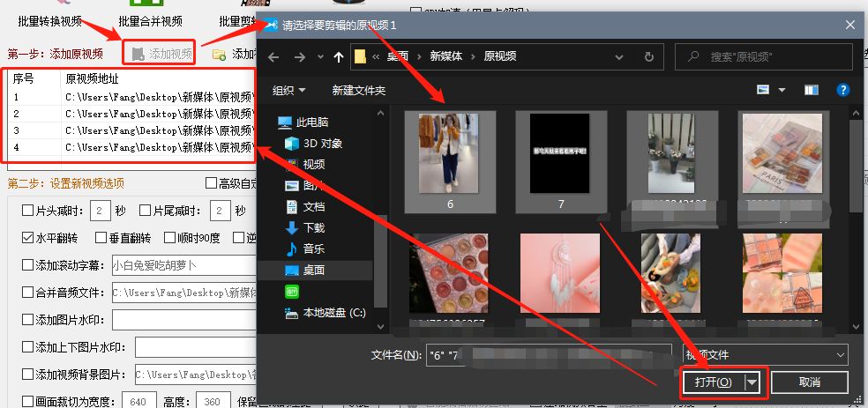Click the 搜索"原视频" search box

[764, 56]
